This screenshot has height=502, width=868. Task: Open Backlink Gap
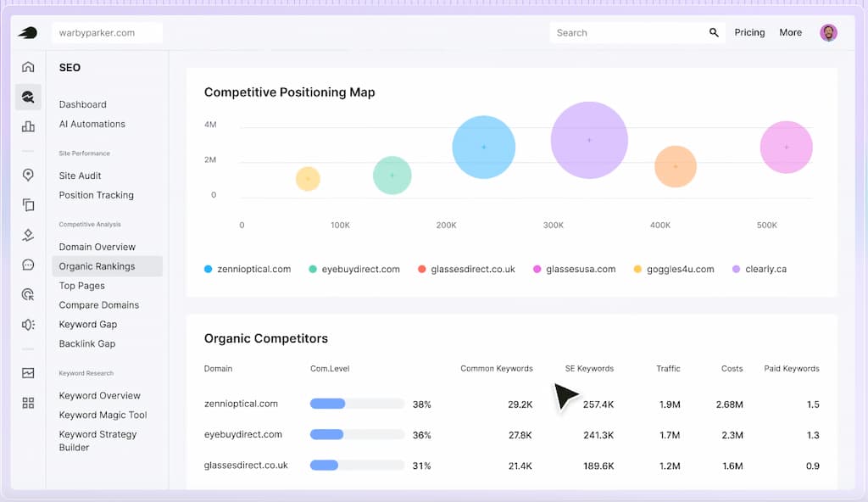(87, 343)
